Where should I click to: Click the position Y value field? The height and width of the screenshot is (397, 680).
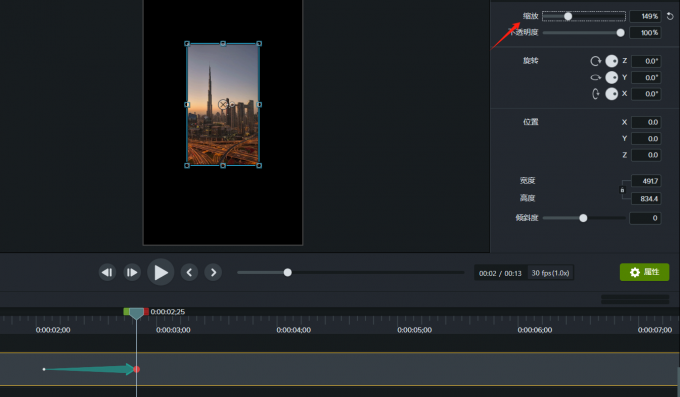tap(646, 139)
